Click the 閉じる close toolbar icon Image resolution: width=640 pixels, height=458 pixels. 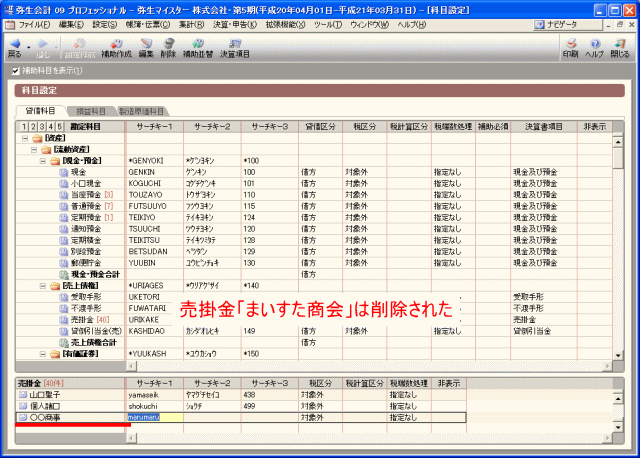(620, 47)
